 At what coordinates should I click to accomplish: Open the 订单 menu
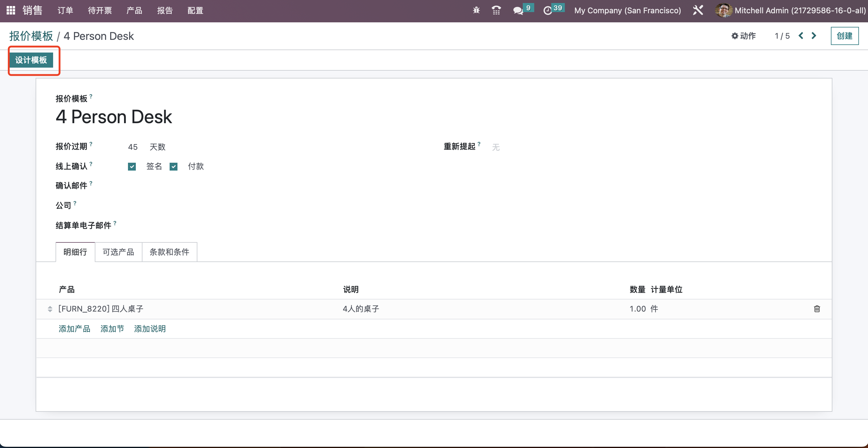point(65,11)
